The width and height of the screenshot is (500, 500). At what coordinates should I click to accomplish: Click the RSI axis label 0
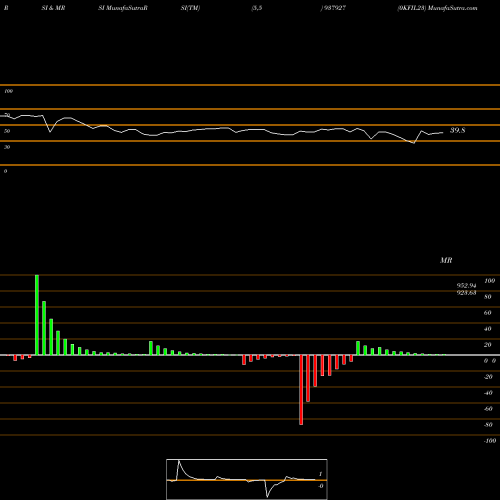point(5,171)
